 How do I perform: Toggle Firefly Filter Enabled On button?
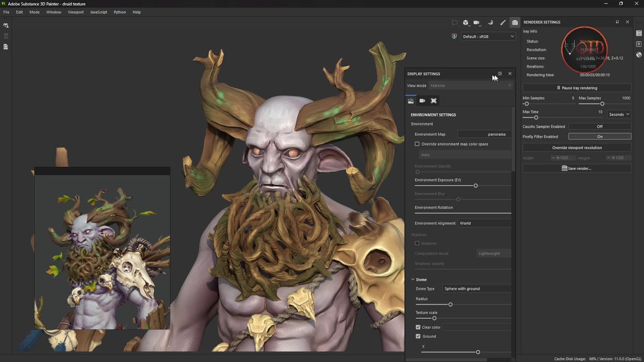tap(600, 137)
